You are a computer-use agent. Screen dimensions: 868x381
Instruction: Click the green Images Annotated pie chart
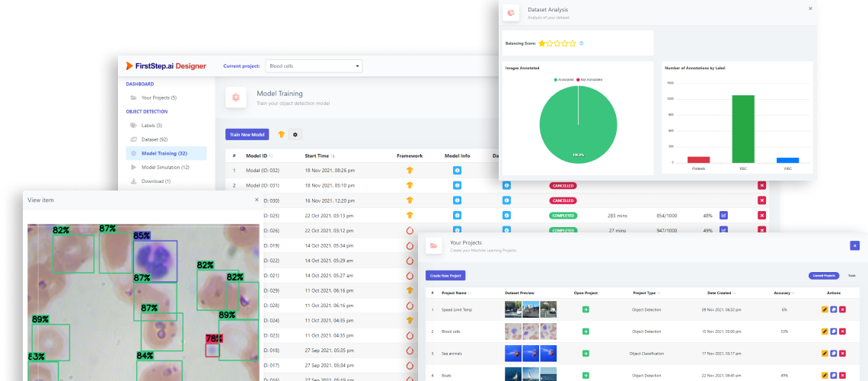[x=579, y=123]
